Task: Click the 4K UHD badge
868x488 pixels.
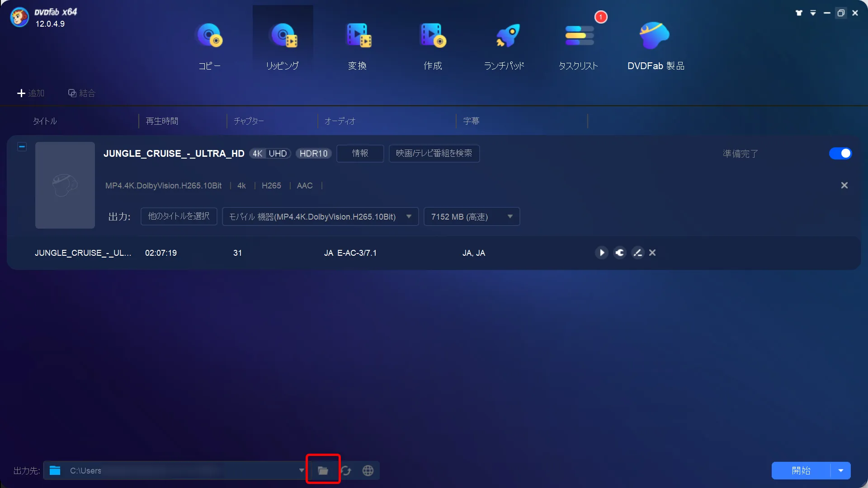Action: point(270,154)
